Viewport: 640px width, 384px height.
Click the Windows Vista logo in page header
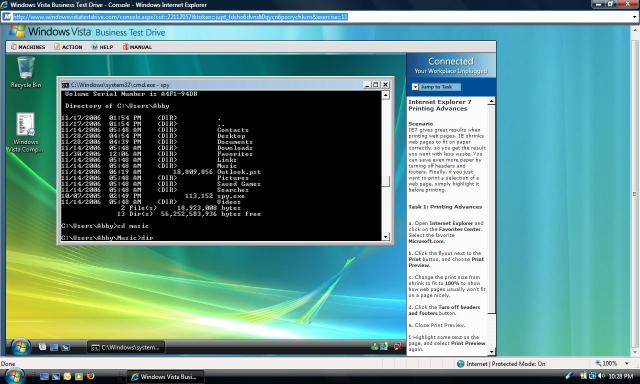coord(17,32)
